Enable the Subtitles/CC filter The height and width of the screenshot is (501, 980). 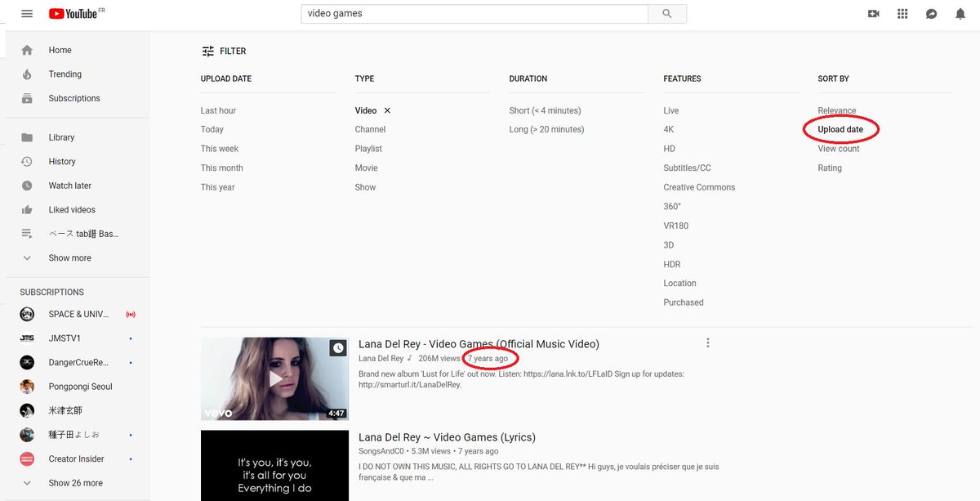[x=687, y=168]
